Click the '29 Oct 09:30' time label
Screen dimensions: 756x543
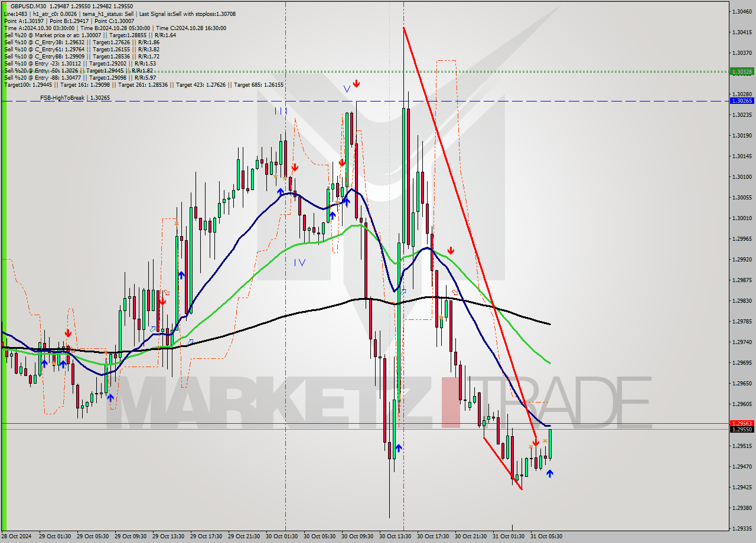[x=131, y=537]
